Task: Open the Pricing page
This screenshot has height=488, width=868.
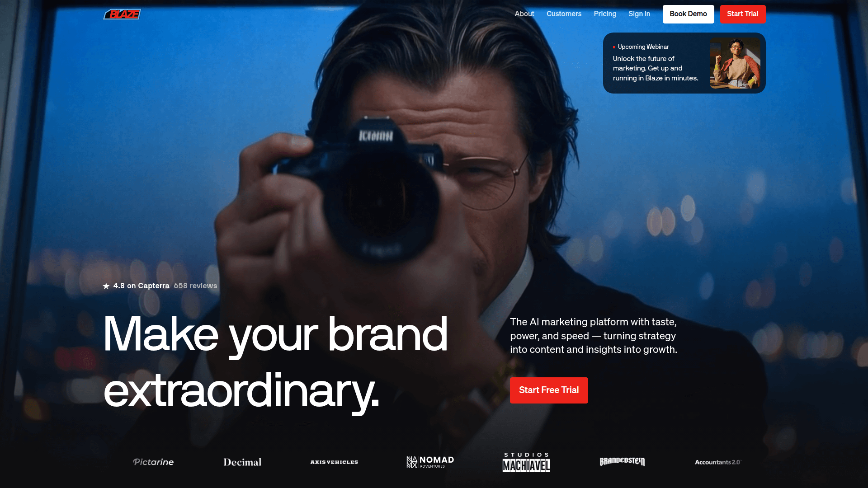Action: (605, 14)
